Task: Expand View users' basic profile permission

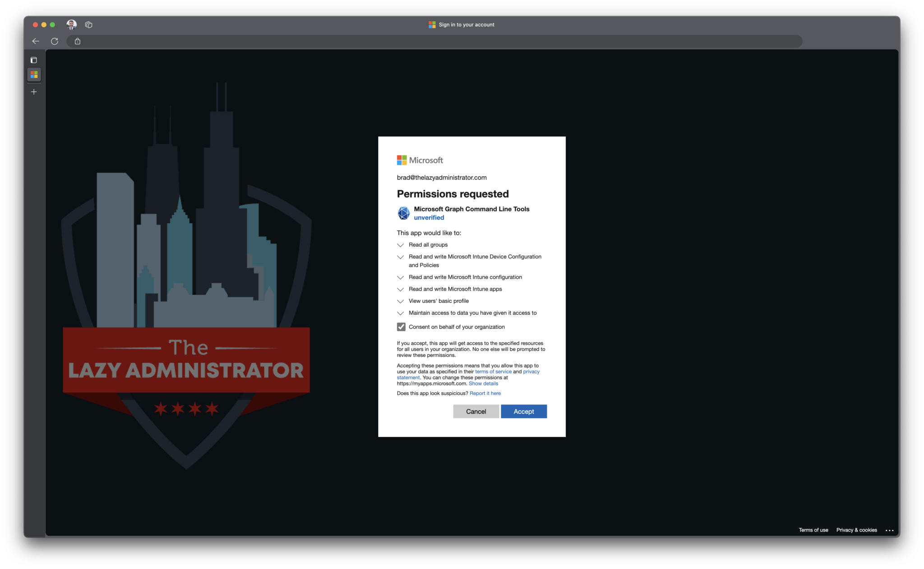Action: click(400, 301)
